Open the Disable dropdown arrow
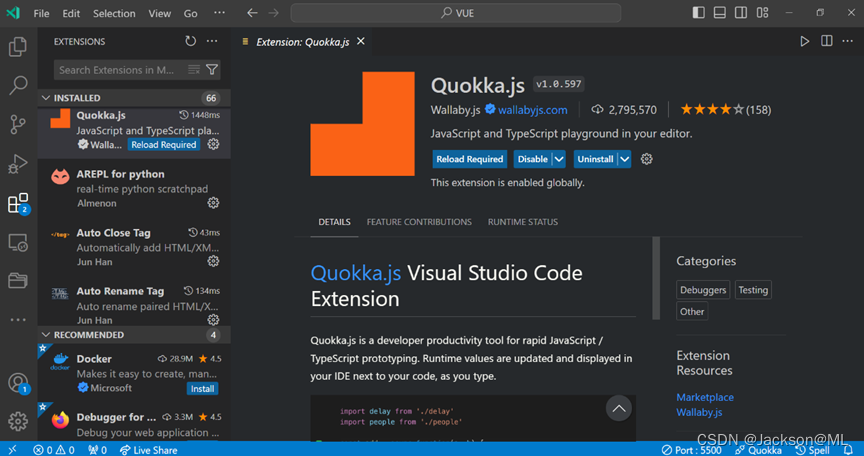 click(x=559, y=159)
